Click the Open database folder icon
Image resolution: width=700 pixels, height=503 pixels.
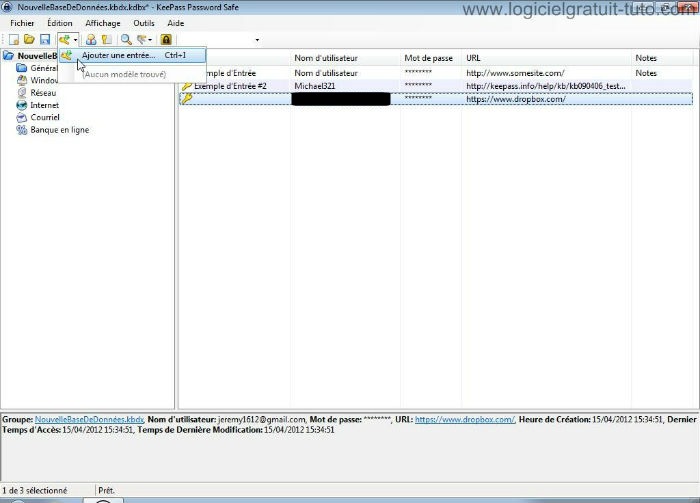(29, 40)
